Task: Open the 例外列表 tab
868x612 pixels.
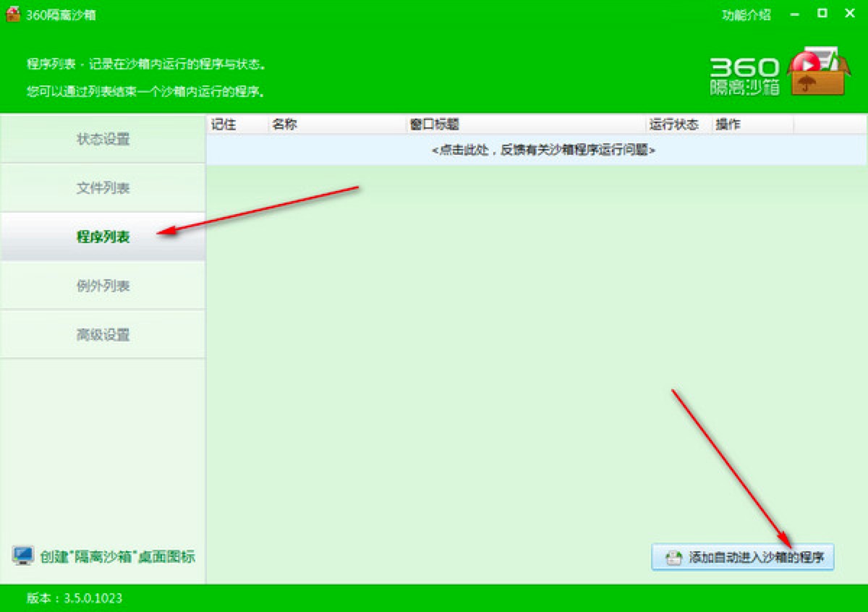Action: click(x=103, y=286)
